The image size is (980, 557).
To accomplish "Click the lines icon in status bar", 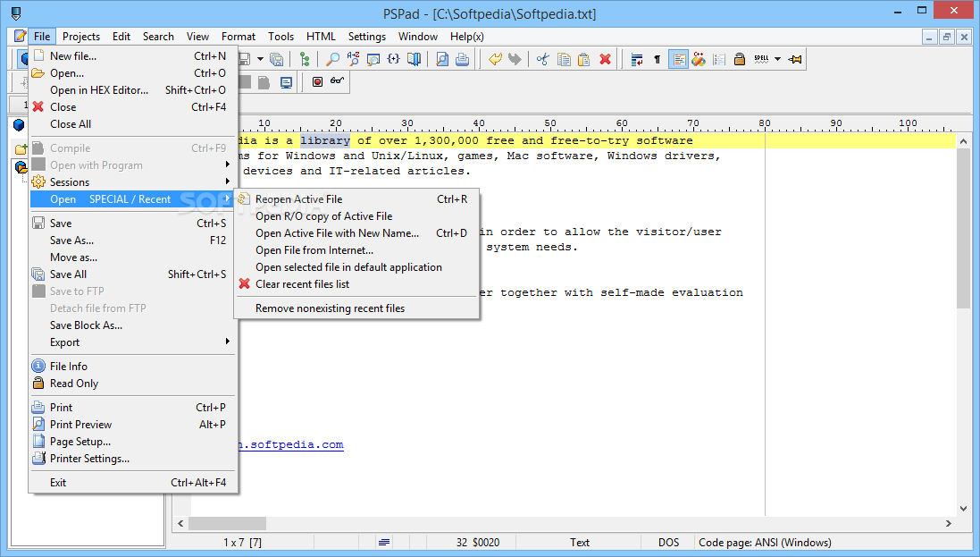I will [x=384, y=543].
